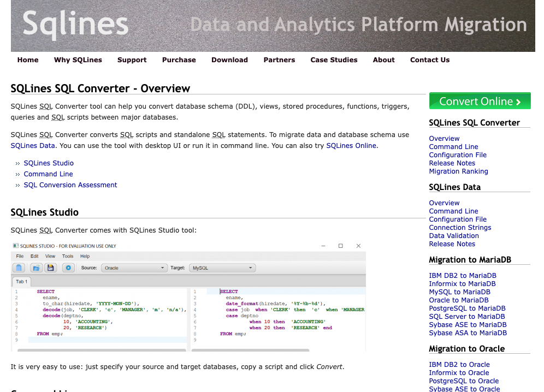Viewport: 544px width, 392px height.
Task: Click the New file icon in Studio toolbar
Action: click(19, 268)
